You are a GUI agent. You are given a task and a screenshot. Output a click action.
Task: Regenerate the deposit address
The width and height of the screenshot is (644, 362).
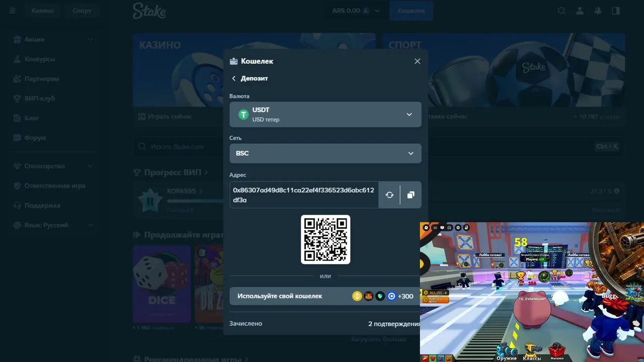click(x=389, y=195)
